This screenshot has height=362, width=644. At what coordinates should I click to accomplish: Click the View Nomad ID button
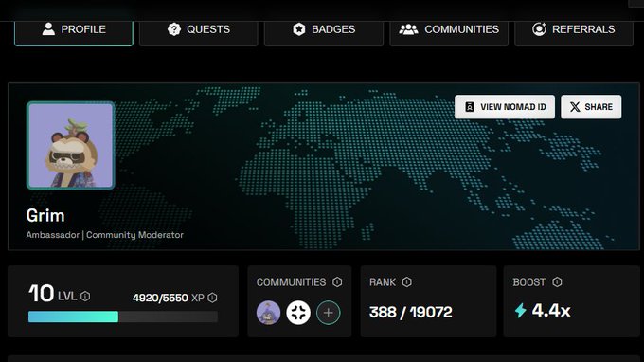tap(505, 107)
